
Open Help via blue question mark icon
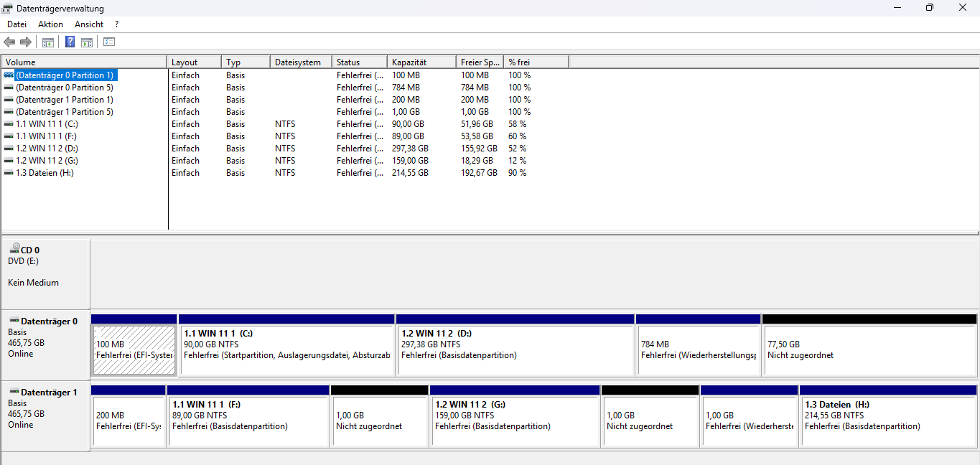coord(70,42)
